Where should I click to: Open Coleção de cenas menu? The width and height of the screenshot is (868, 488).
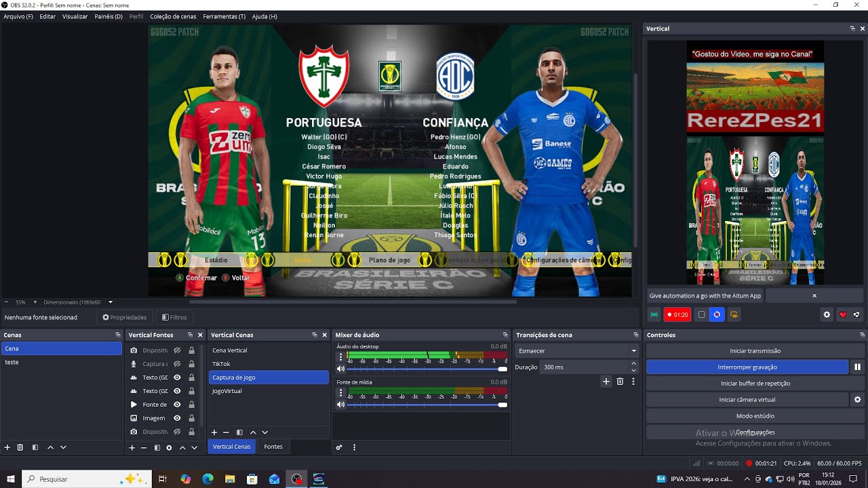click(173, 16)
